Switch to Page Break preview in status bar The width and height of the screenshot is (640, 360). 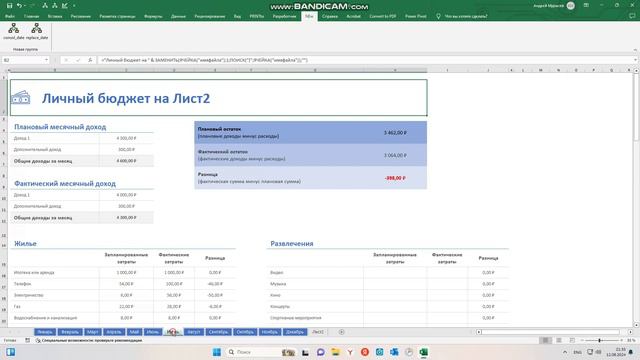(572, 340)
